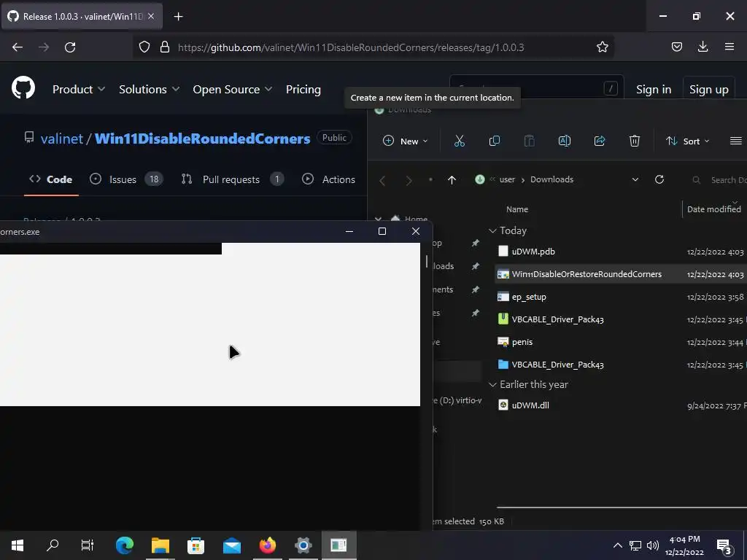This screenshot has height=560, width=747.
Task: Click Sign in on GitHub
Action: [x=653, y=90]
